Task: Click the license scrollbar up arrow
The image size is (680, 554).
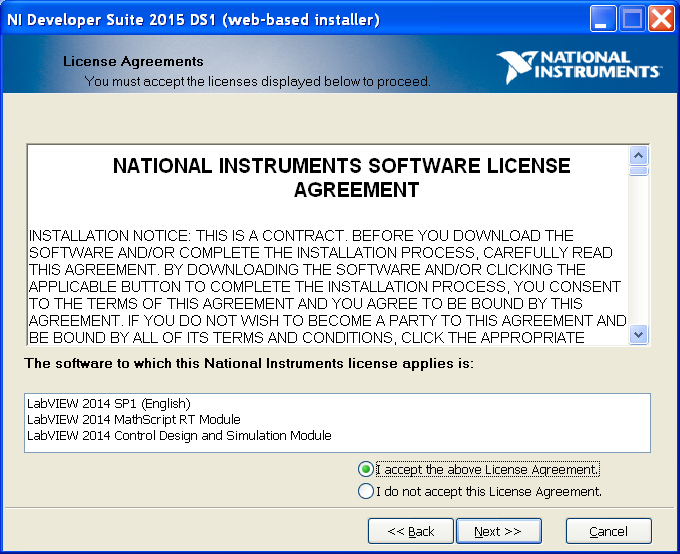Action: coord(638,155)
